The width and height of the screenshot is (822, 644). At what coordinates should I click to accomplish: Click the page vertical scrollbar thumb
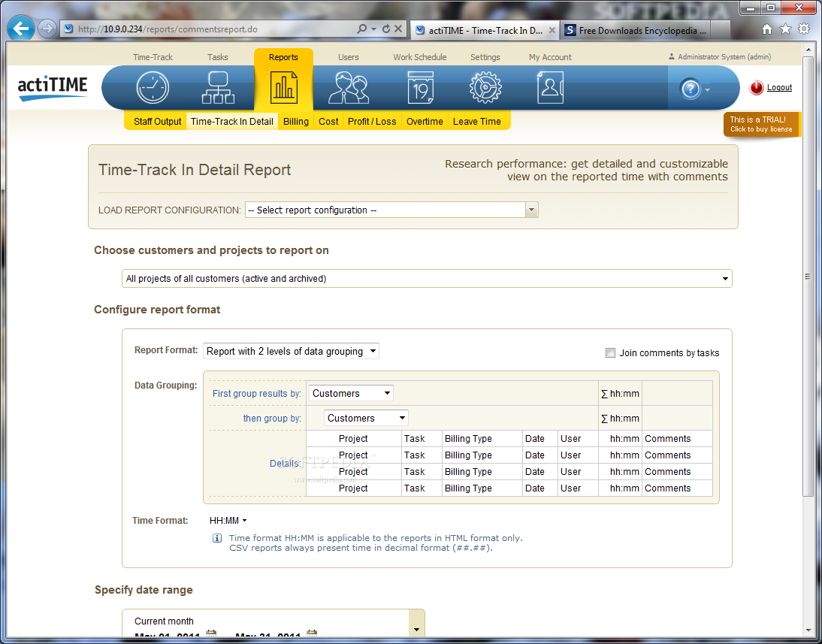click(x=808, y=277)
